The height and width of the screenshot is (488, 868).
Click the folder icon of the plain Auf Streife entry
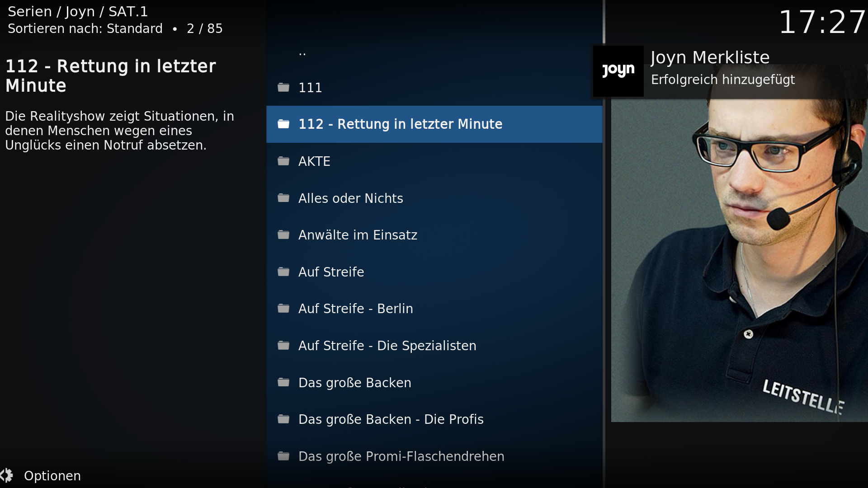(x=283, y=272)
